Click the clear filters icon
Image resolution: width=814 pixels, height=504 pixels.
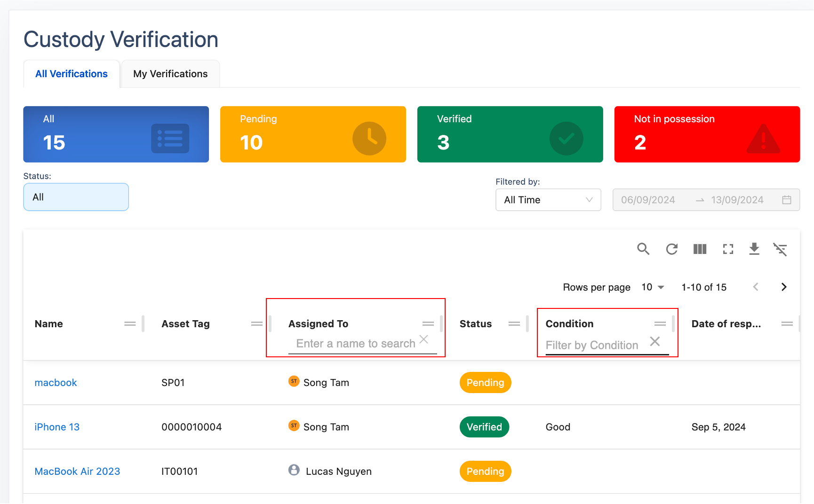tap(780, 249)
